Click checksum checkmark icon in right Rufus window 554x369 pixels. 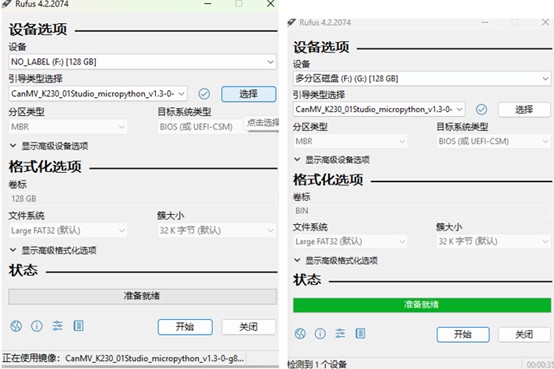tap(481, 110)
